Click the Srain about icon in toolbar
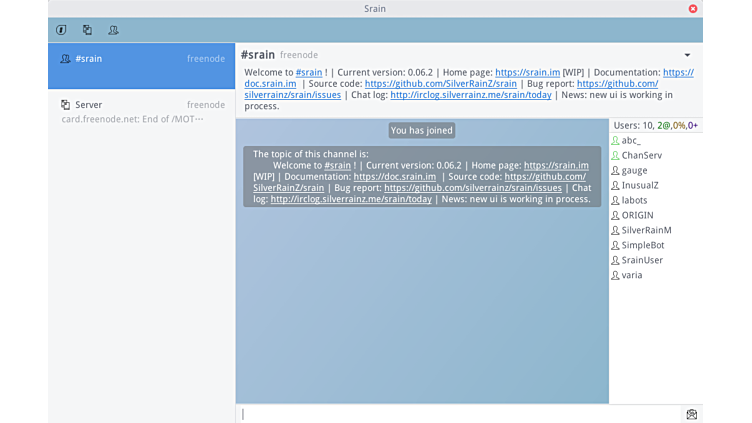 pyautogui.click(x=62, y=30)
